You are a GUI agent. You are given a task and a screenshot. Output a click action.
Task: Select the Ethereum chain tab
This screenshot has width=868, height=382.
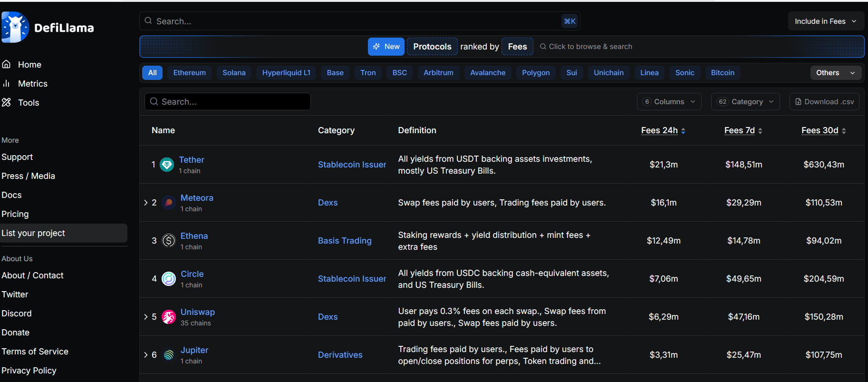point(189,73)
